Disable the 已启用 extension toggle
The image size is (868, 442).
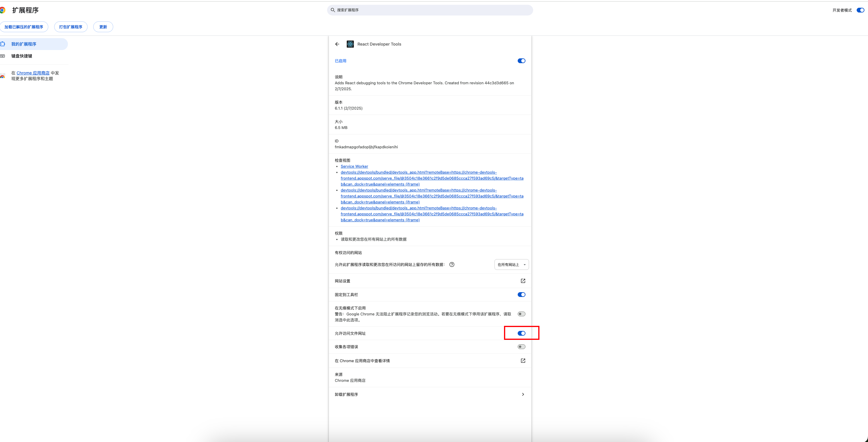521,61
